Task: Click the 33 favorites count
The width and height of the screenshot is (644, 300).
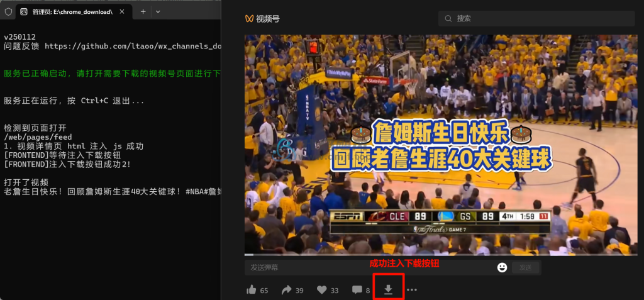Action: [x=335, y=291]
